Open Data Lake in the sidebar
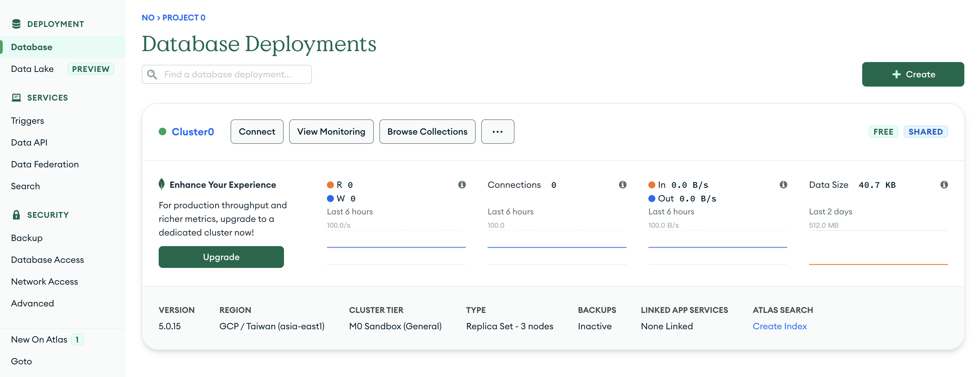The height and width of the screenshot is (377, 980). point(32,69)
